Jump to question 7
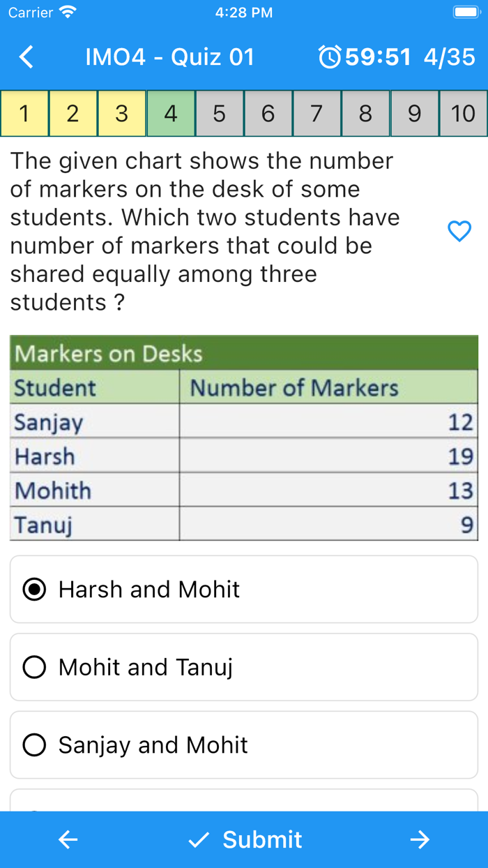 pos(317,112)
